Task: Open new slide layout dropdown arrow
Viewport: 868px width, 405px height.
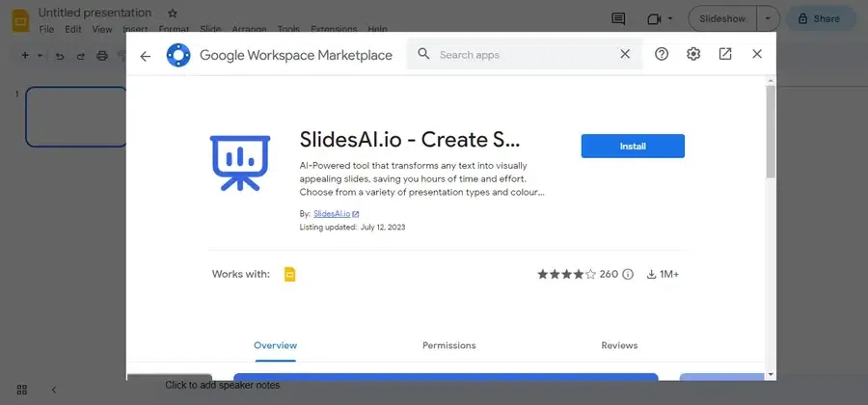Action: [40, 55]
